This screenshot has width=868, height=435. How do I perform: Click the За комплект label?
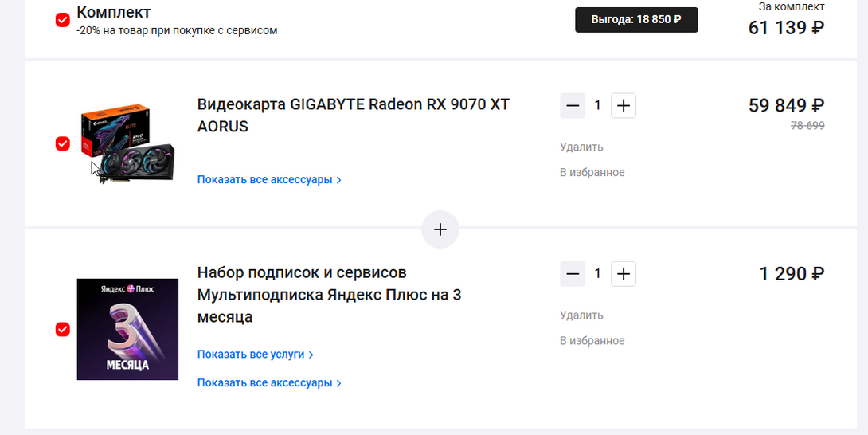click(792, 6)
